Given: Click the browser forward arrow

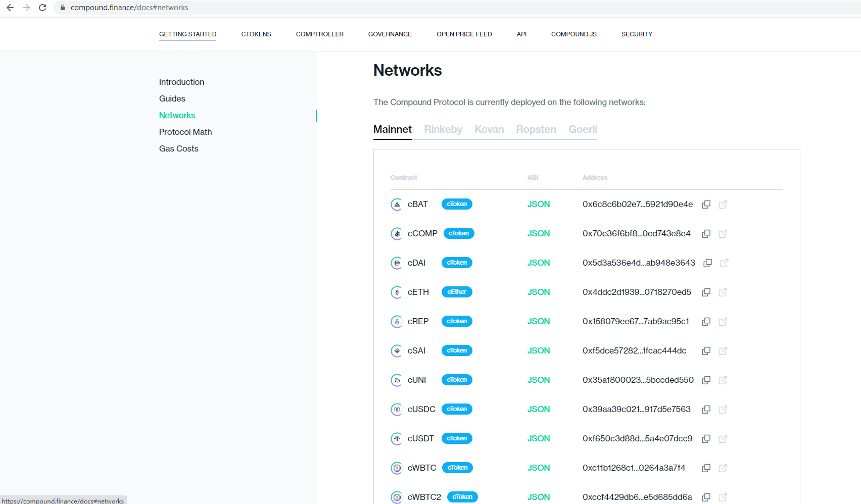Looking at the screenshot, I should point(26,8).
